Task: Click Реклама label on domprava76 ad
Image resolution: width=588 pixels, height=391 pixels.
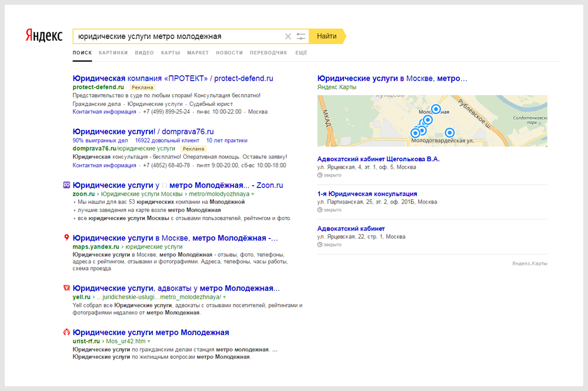Action: click(x=194, y=149)
